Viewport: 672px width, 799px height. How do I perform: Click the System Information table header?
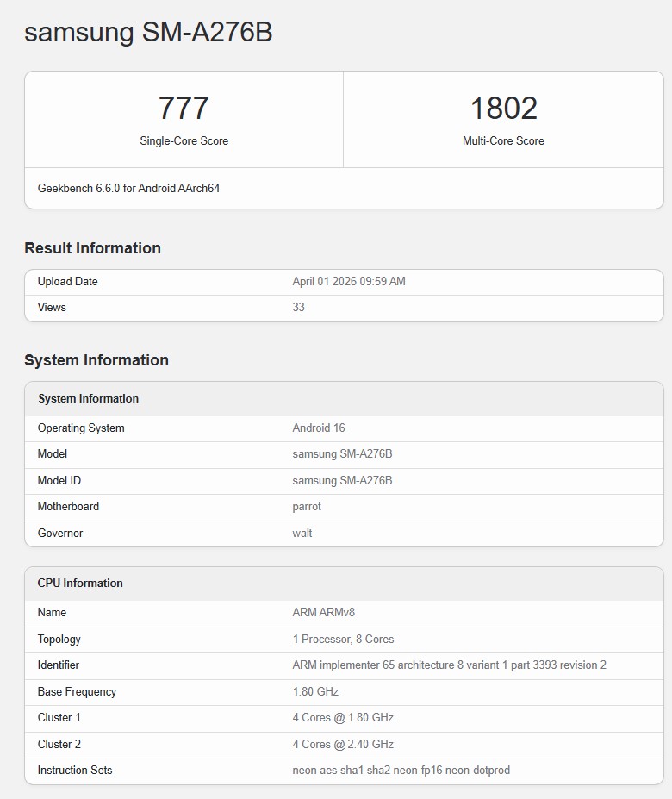click(88, 399)
